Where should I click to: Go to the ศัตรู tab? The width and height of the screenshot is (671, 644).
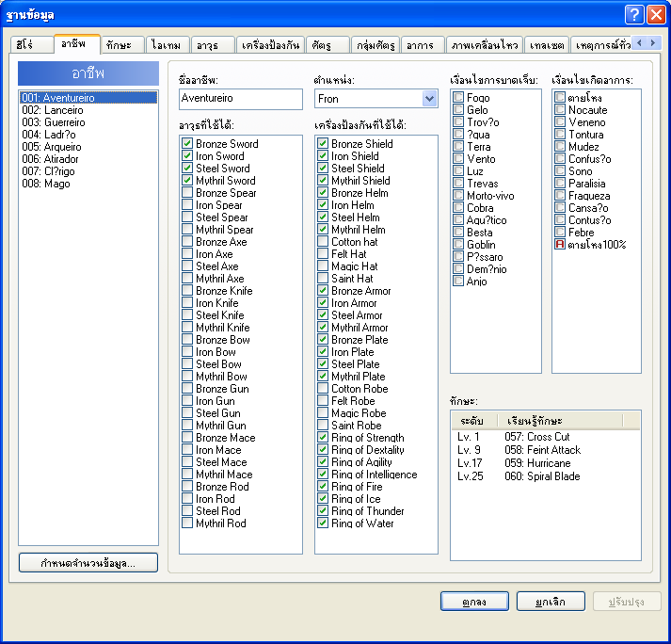pyautogui.click(x=328, y=45)
